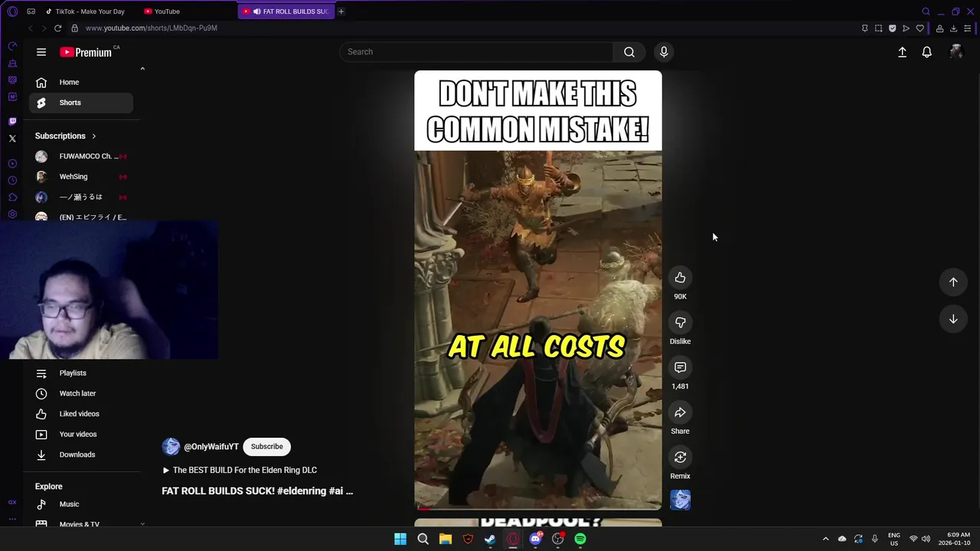
Task: Open GX Corner controller icon
Action: pyautogui.click(x=31, y=11)
